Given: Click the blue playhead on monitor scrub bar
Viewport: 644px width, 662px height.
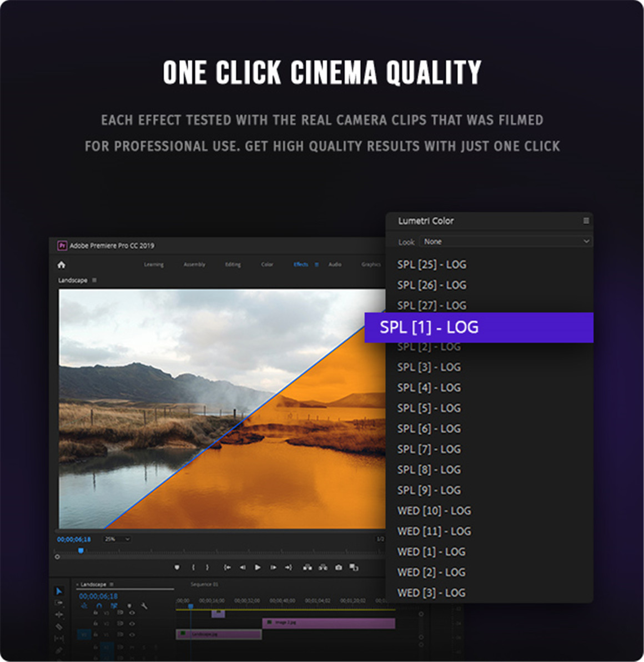Looking at the screenshot, I should pos(80,551).
